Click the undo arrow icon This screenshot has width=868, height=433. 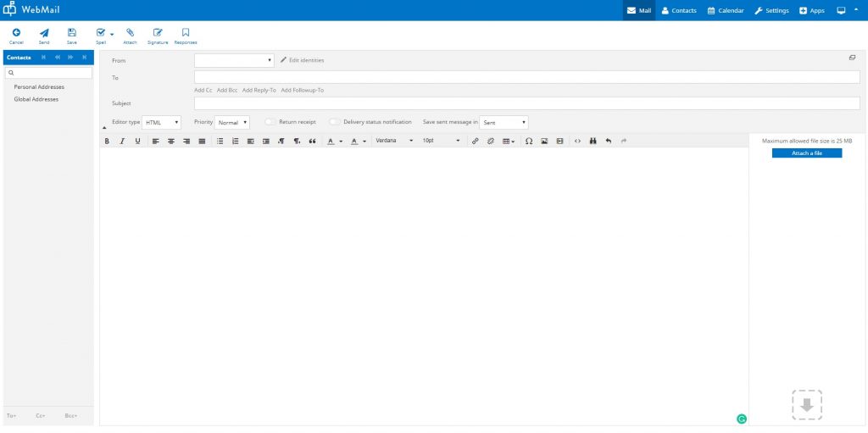(x=609, y=142)
